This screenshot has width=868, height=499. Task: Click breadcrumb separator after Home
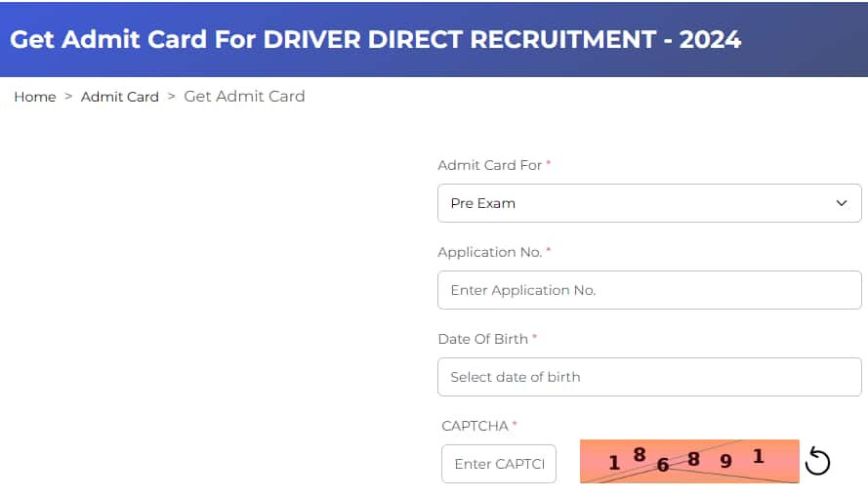[x=68, y=97]
